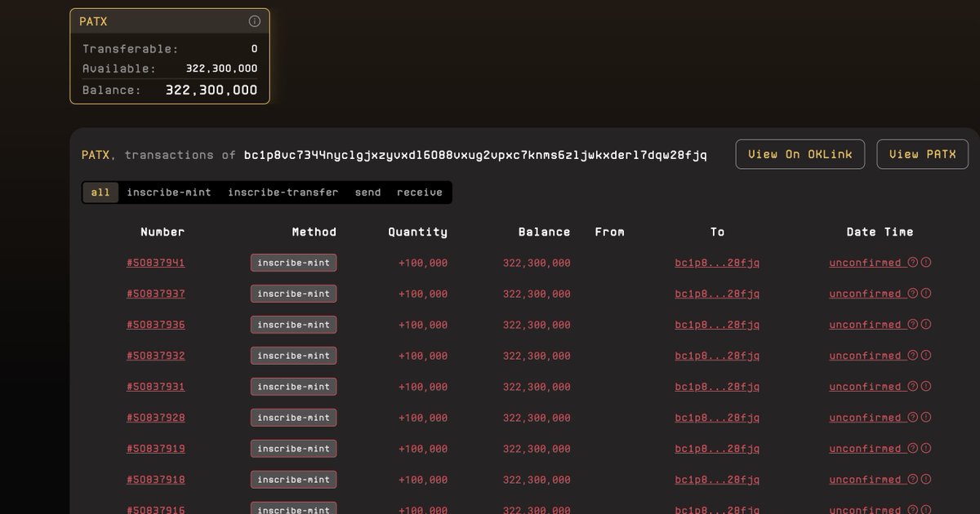Image resolution: width=980 pixels, height=514 pixels.
Task: Open the unconfirmed link in row #50837928
Action: pyautogui.click(x=866, y=418)
